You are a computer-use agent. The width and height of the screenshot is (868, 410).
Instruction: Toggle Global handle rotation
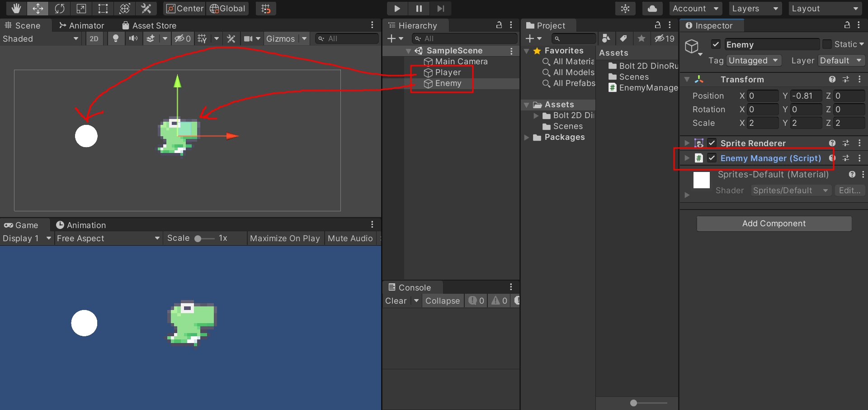[x=227, y=8]
